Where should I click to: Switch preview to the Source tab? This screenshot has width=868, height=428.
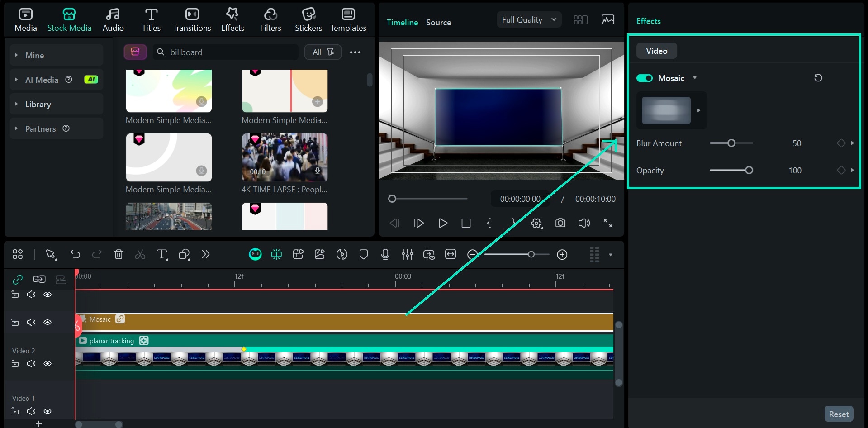click(x=438, y=23)
